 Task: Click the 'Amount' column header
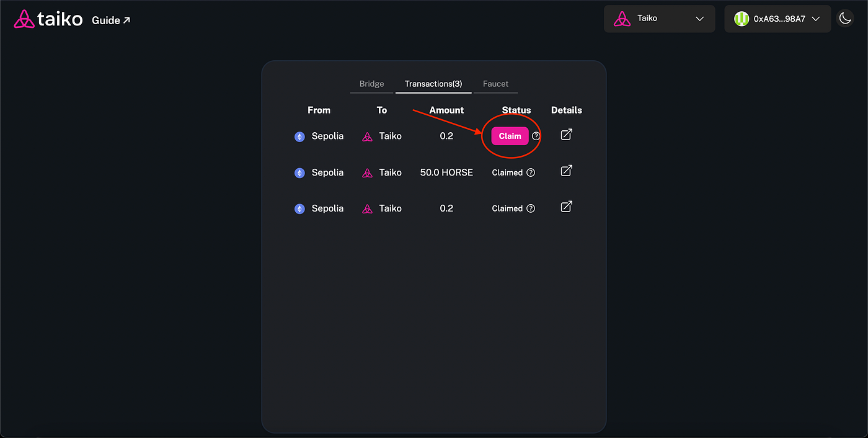click(x=446, y=110)
